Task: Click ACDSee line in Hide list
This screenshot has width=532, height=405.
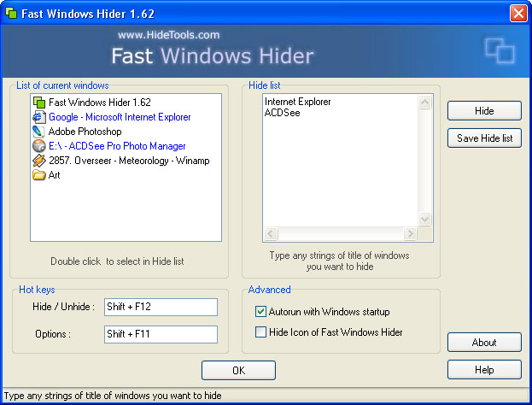Action: click(283, 113)
